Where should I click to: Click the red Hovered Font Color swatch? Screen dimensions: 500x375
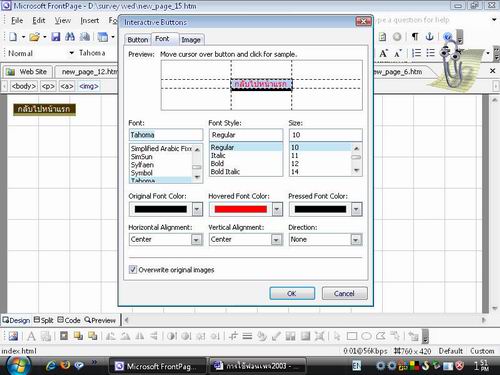pos(241,209)
